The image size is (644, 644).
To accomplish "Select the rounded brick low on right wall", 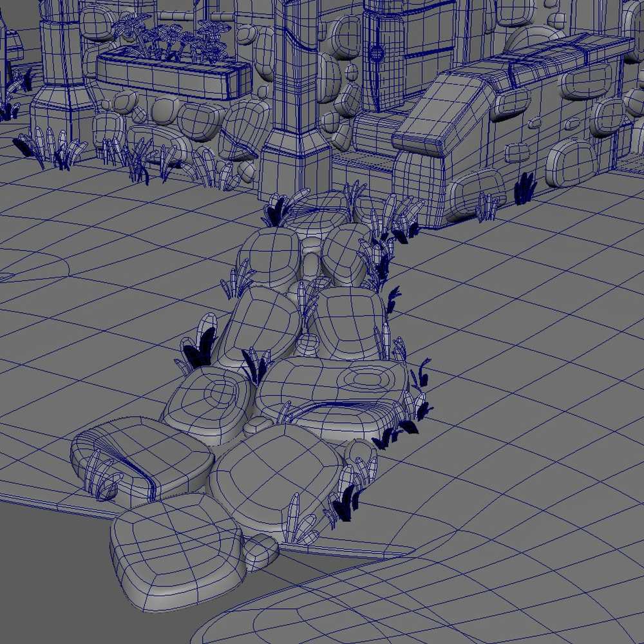I will point(570,161).
